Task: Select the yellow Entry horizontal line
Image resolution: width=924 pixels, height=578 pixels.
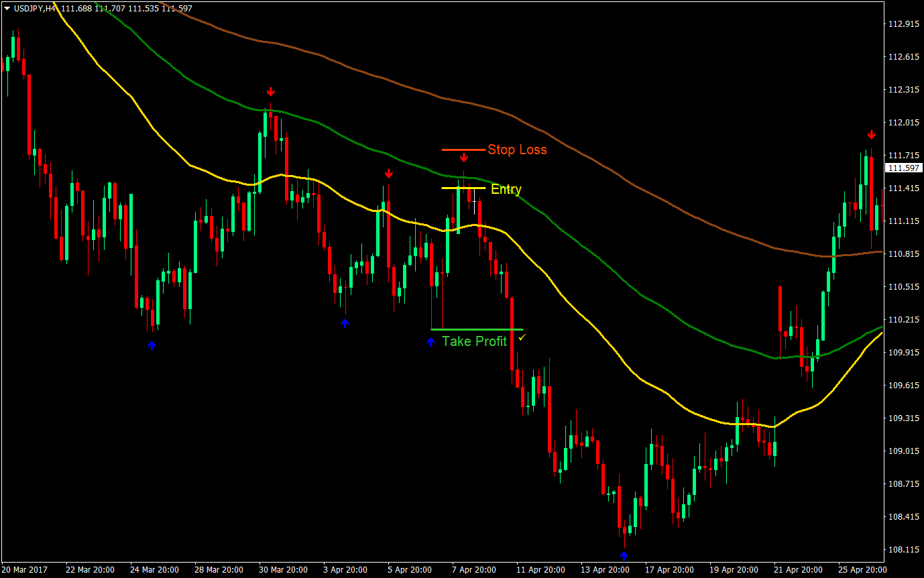Action: point(449,188)
